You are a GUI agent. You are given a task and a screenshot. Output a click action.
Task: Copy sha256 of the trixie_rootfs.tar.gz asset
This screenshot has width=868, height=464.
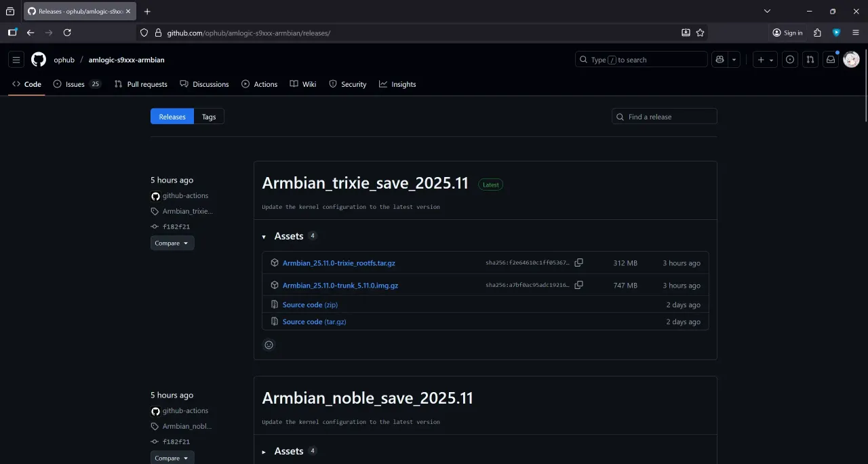coord(578,263)
